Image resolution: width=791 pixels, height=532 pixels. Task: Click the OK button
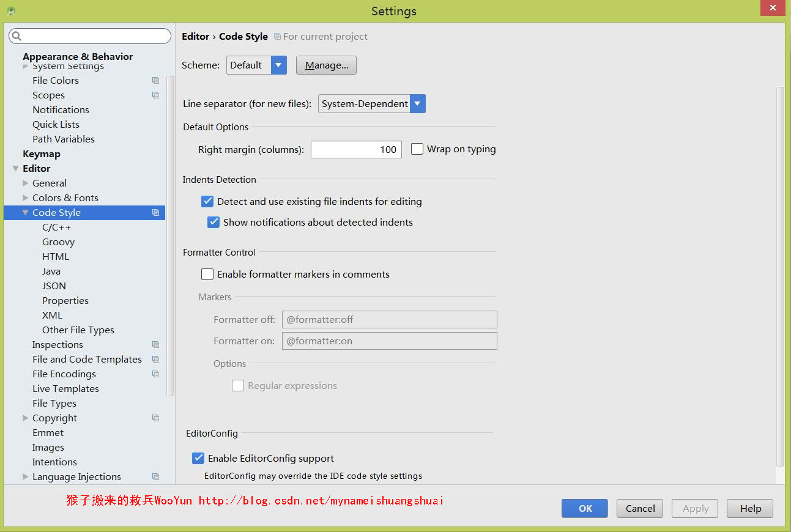(585, 508)
